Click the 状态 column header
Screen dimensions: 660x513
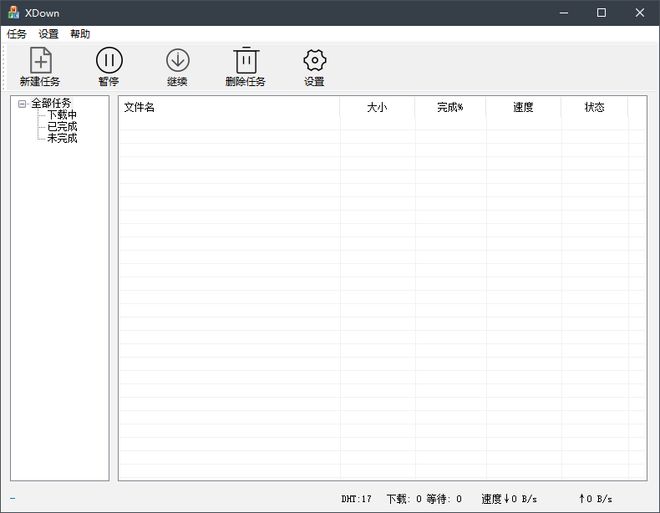click(x=594, y=107)
